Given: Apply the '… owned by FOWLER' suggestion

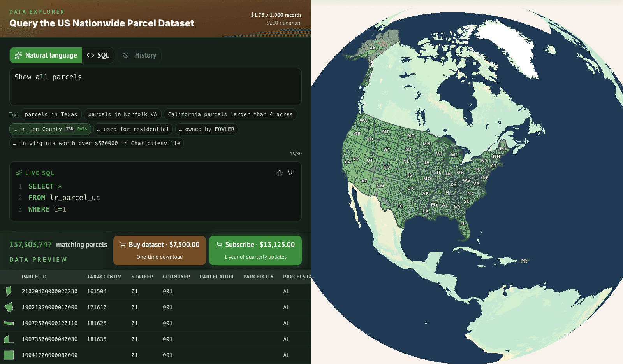Looking at the screenshot, I should (206, 129).
